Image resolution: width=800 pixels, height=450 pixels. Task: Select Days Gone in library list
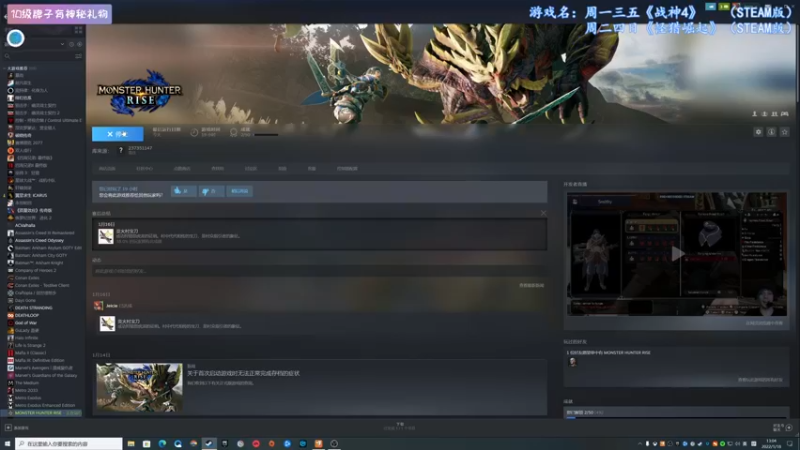pyautogui.click(x=25, y=301)
